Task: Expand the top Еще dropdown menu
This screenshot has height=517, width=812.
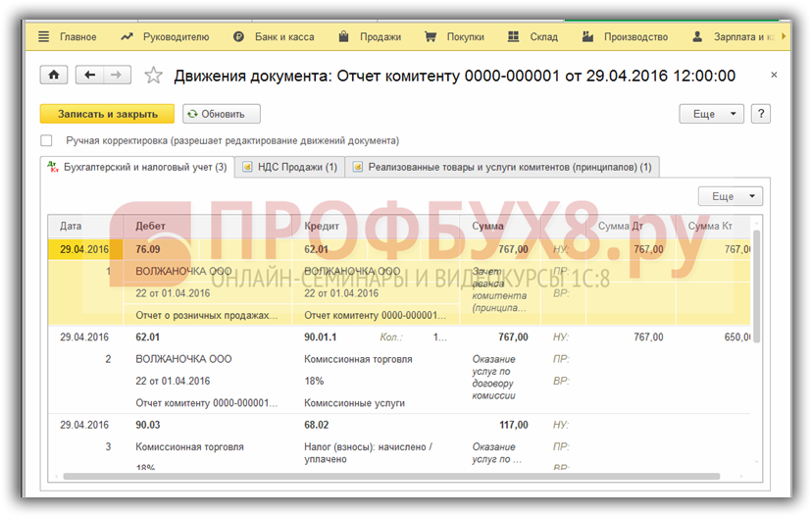Action: pos(712,114)
